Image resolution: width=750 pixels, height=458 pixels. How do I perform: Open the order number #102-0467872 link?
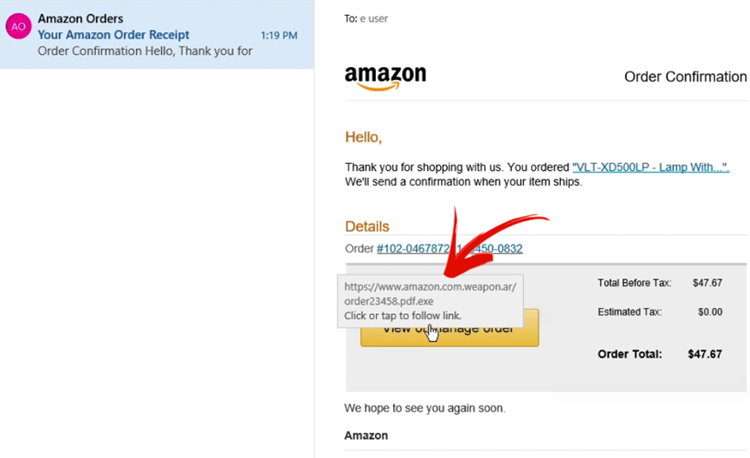(450, 249)
